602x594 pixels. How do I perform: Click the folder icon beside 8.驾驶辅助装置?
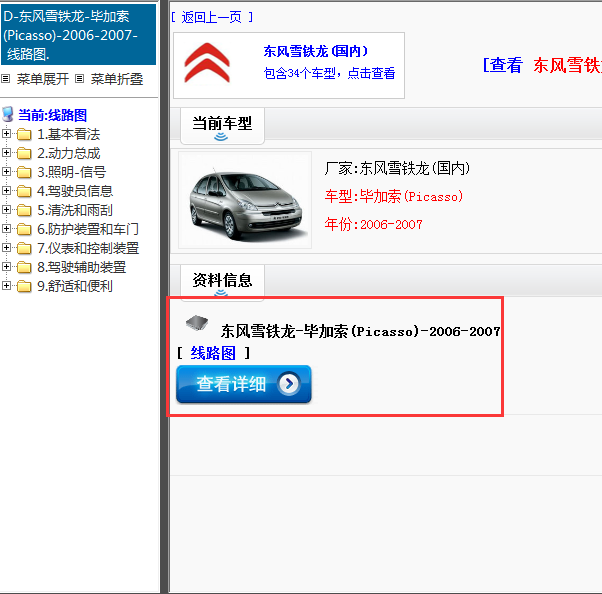click(24, 267)
